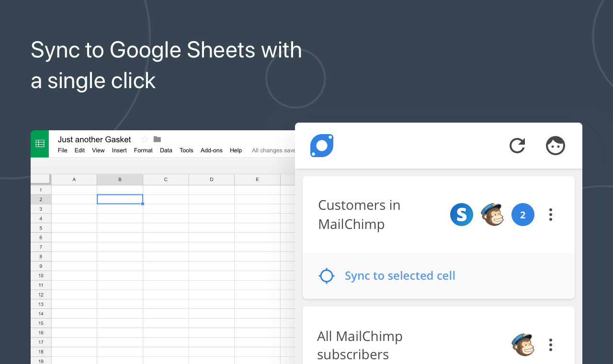Open the Tools menu
This screenshot has height=364, width=613.
pos(186,150)
